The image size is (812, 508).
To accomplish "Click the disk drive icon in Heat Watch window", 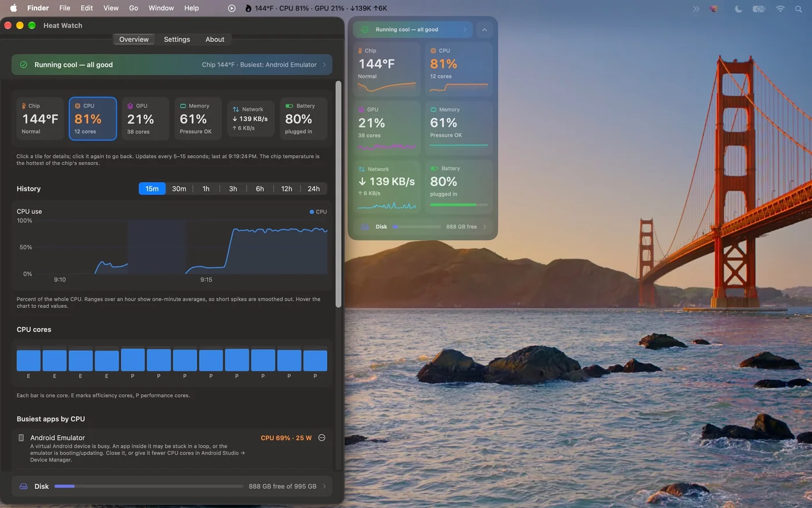I will [24, 487].
